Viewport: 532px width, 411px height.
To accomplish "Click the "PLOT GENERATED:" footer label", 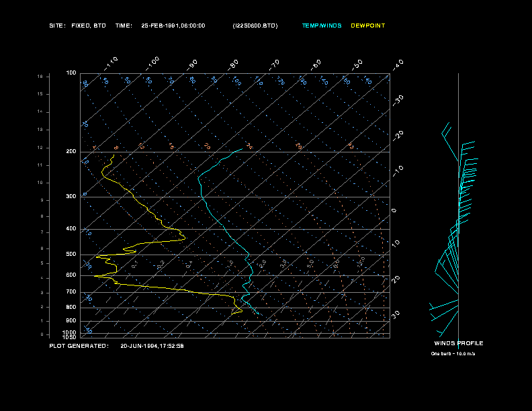I will click(79, 346).
